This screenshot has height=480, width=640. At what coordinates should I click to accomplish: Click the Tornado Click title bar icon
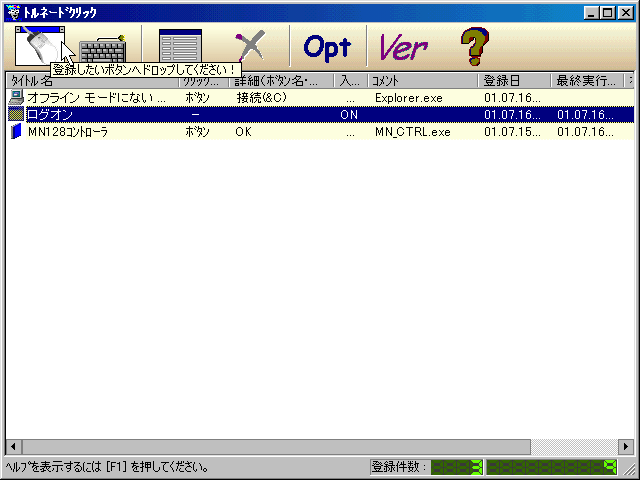pyautogui.click(x=12, y=11)
